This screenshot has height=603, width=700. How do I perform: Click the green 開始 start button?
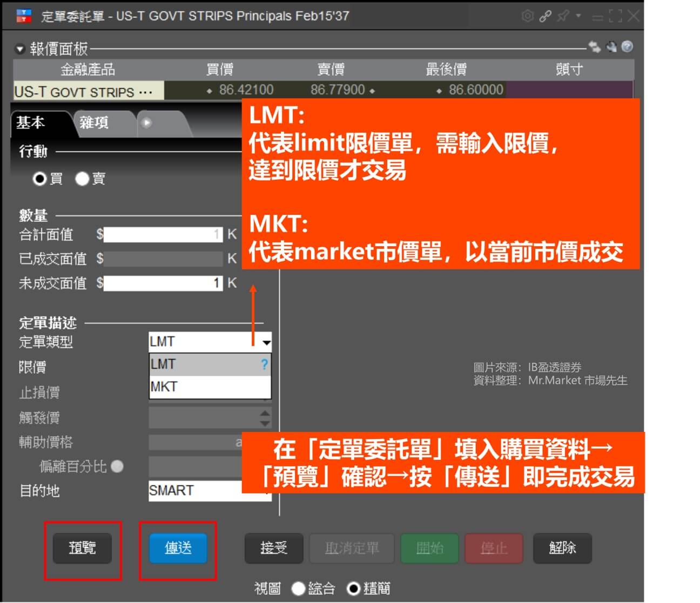pos(430,548)
